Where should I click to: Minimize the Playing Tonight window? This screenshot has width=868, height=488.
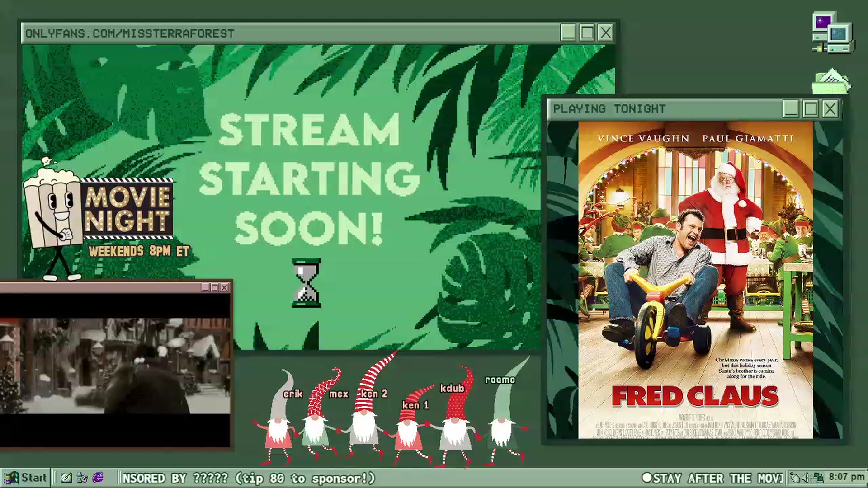click(791, 109)
